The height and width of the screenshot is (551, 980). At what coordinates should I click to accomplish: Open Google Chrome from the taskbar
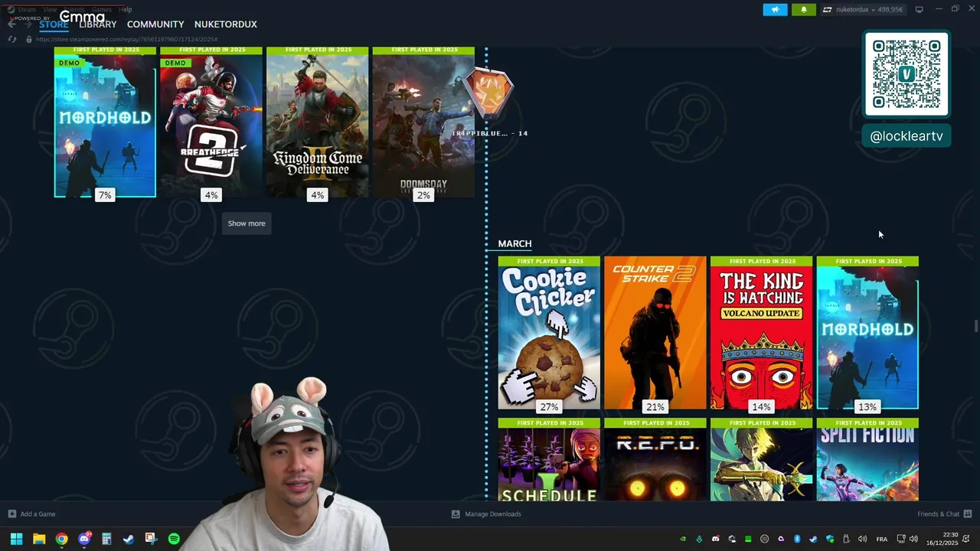tap(61, 539)
